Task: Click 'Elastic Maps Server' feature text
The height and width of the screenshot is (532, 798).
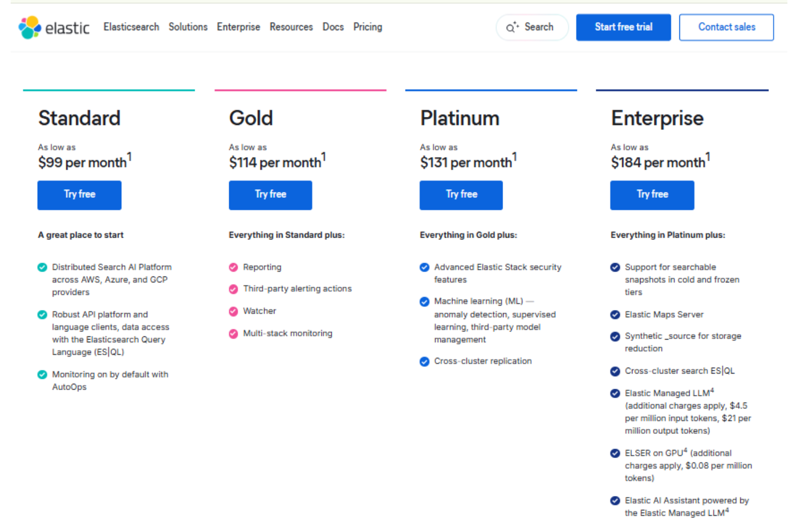Action: point(664,315)
